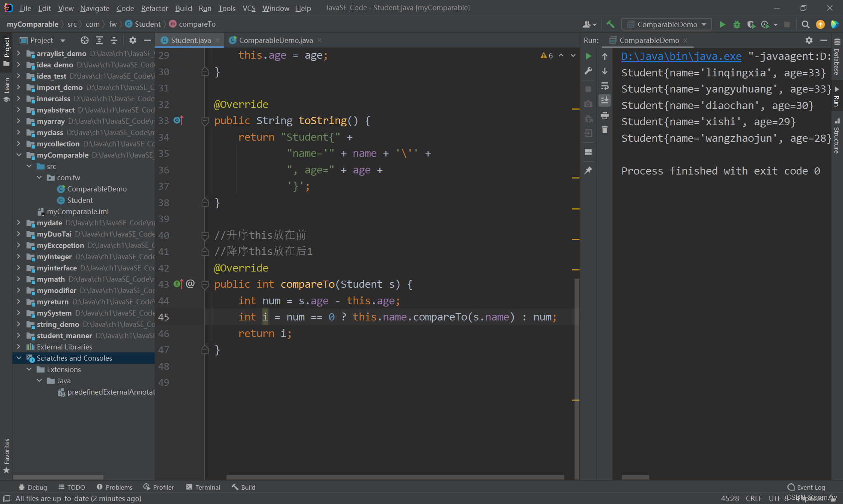This screenshot has height=504, width=843.
Task: Click the editor horizontal scrollbar
Action: coord(395,477)
